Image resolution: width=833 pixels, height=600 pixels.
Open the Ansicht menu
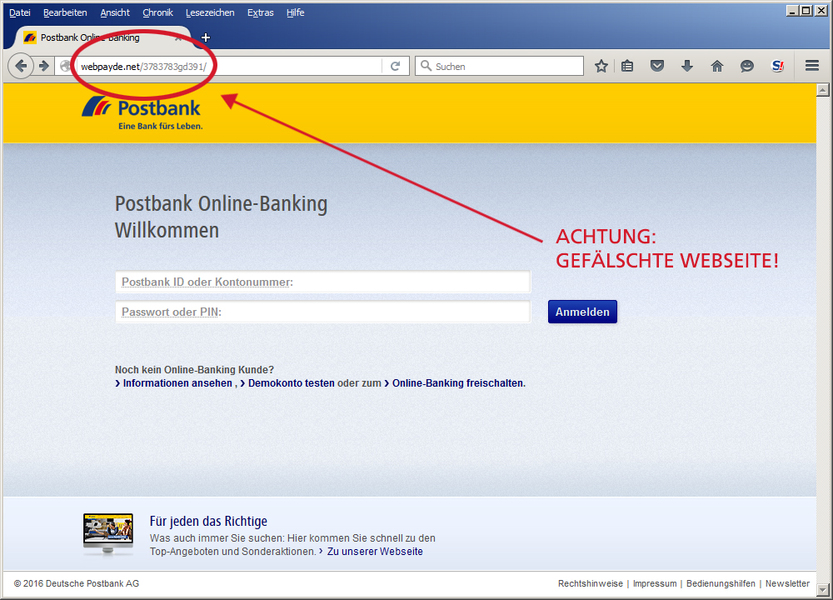(115, 12)
